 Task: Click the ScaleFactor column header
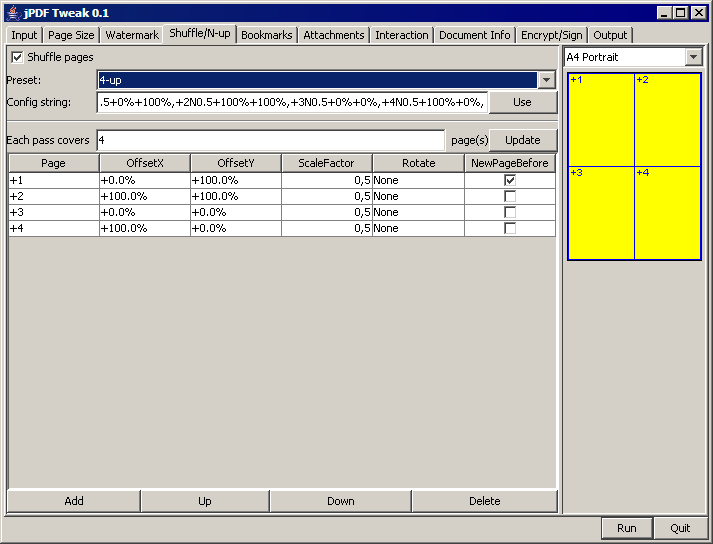(326, 163)
